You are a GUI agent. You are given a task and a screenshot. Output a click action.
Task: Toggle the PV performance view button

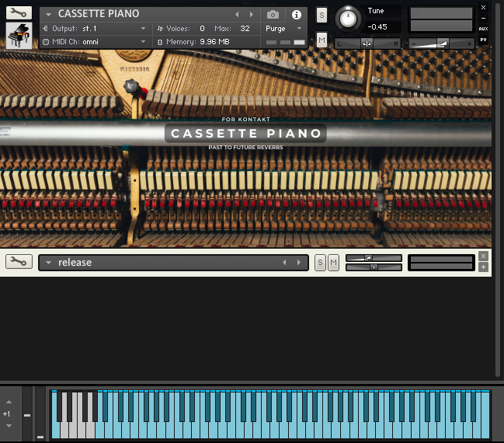point(483,40)
